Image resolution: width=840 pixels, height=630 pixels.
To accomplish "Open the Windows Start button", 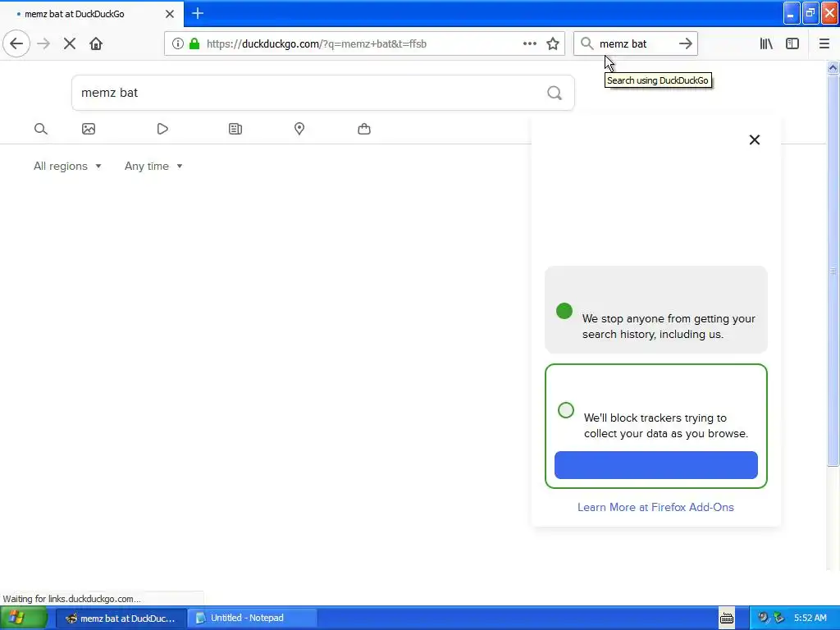I will [24, 619].
